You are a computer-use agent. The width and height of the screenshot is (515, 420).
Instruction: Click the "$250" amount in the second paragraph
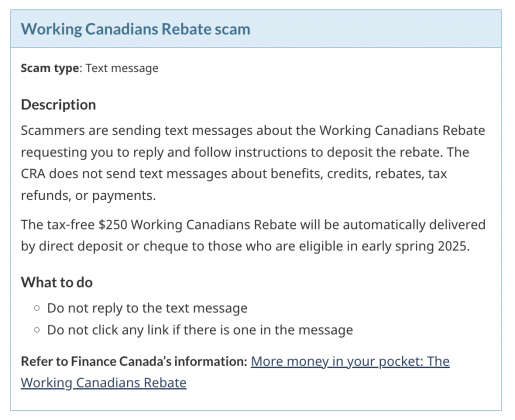click(113, 225)
